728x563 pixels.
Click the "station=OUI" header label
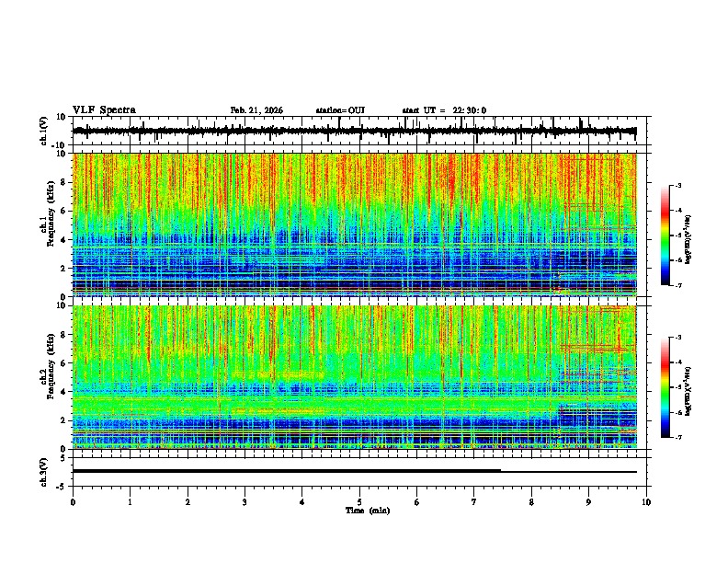point(340,110)
